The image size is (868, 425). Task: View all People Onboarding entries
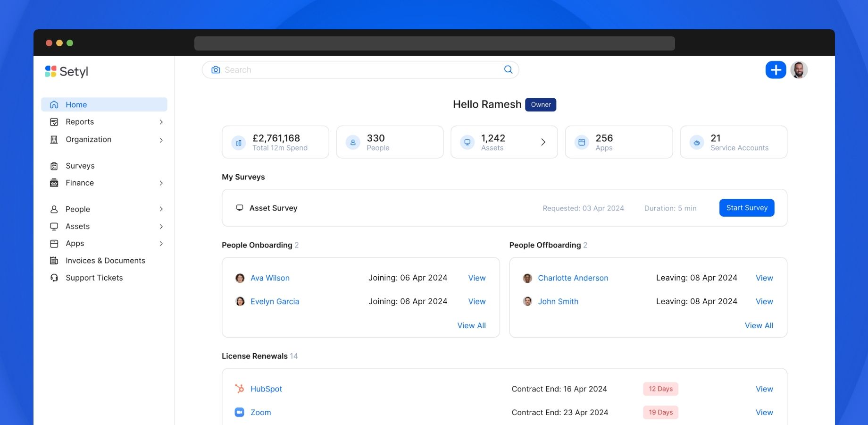471,325
